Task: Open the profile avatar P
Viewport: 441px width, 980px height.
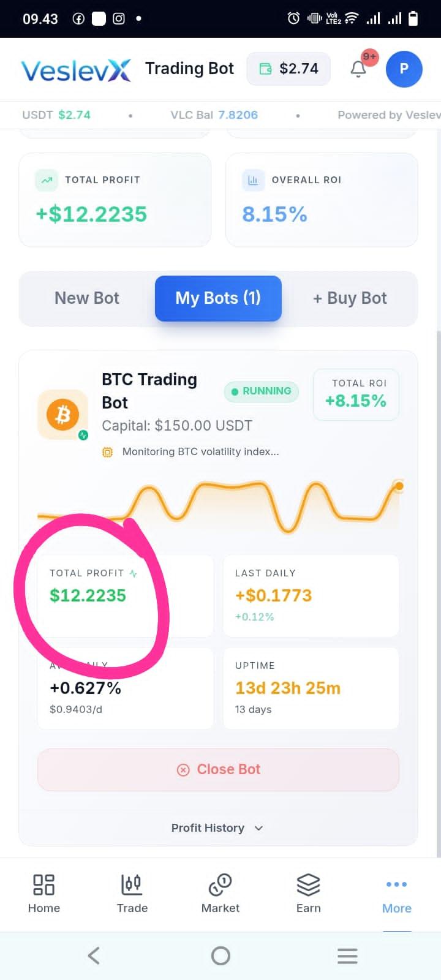Action: point(404,69)
